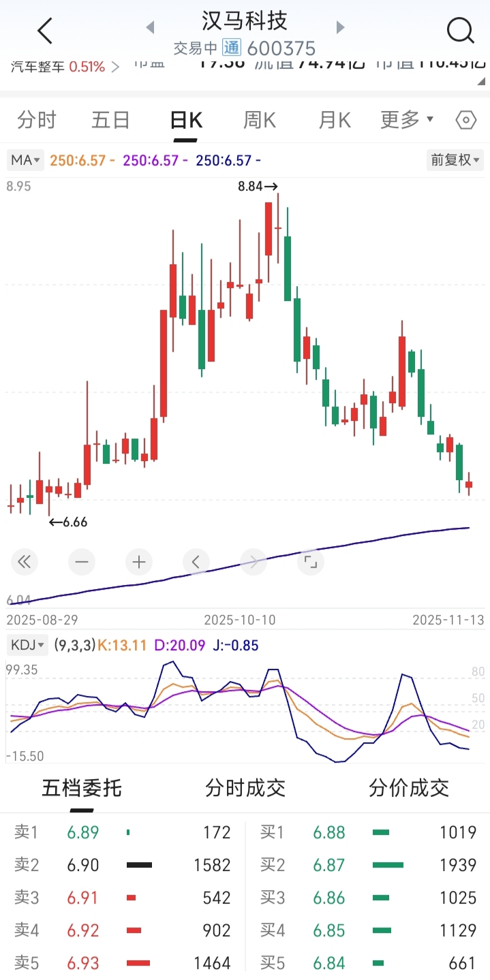The width and height of the screenshot is (490, 980).
Task: Go to previous stock with left triangle
Action: point(150,27)
